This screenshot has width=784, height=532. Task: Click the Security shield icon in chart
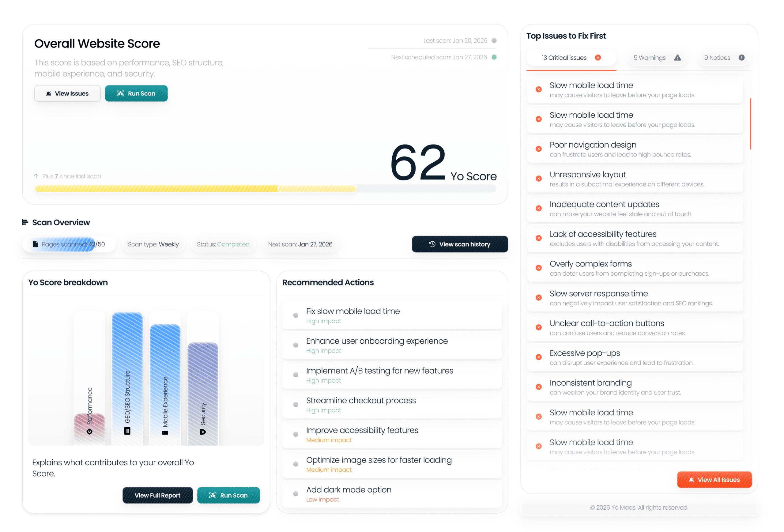coord(203,432)
